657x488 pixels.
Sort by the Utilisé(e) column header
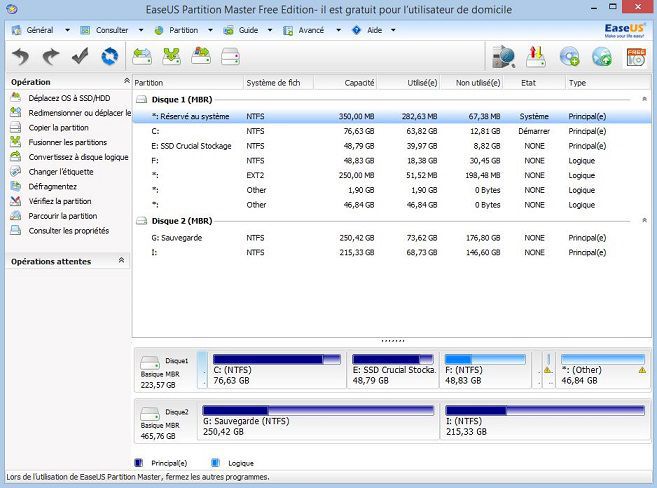pyautogui.click(x=408, y=83)
